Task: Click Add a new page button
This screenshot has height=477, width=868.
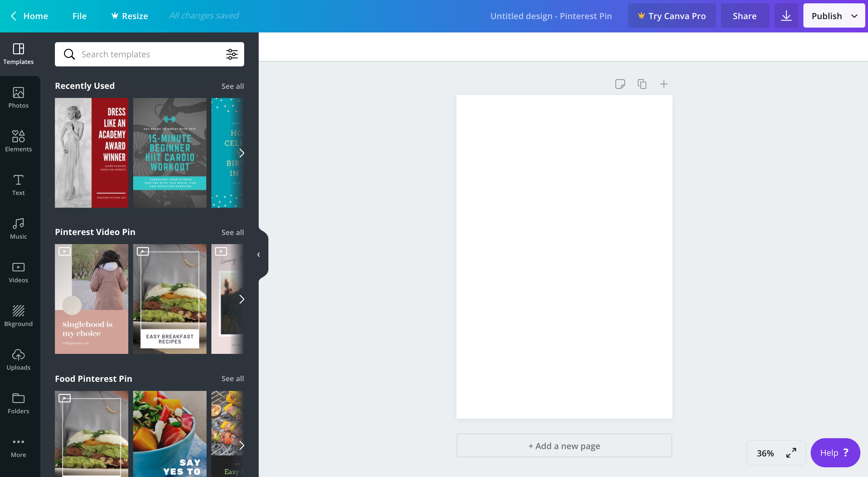Action: pos(564,446)
